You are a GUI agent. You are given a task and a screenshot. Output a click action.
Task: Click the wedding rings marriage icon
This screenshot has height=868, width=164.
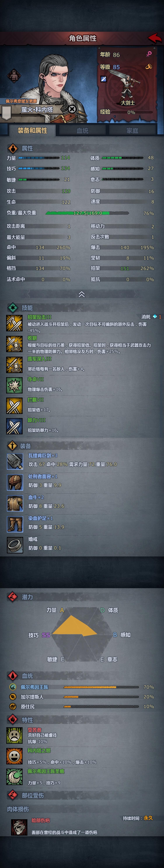click(x=149, y=66)
